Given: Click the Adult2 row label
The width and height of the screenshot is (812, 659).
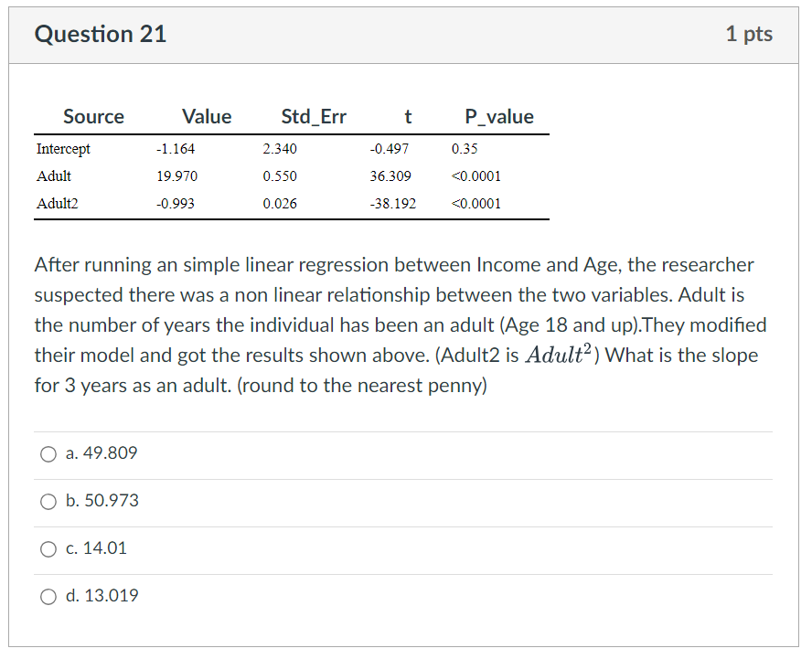Looking at the screenshot, I should click(58, 204).
